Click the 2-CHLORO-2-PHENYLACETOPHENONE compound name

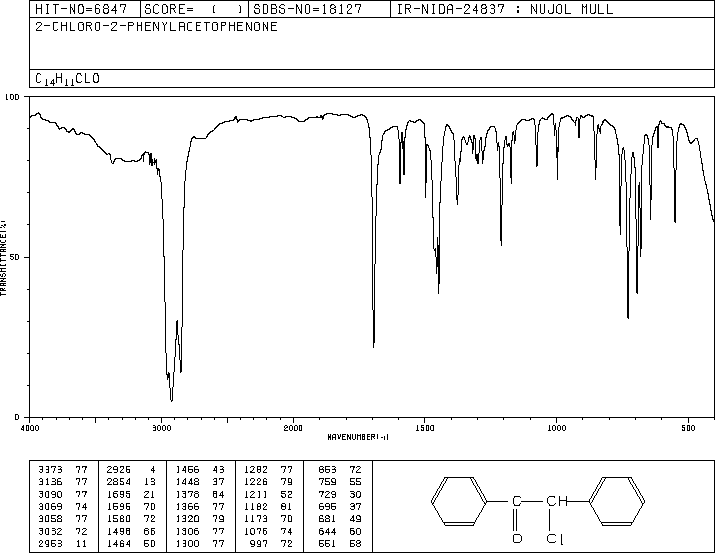pos(156,26)
